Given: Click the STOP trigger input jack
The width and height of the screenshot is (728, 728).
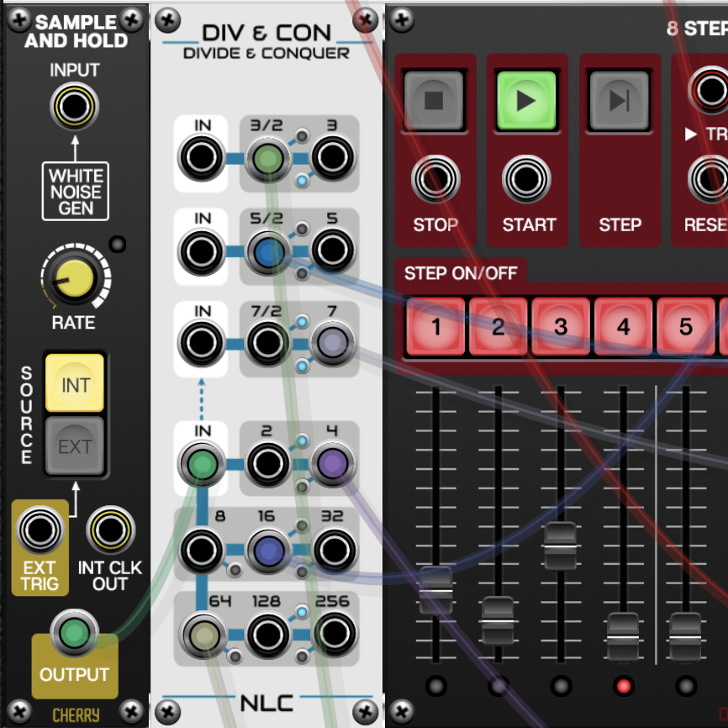Looking at the screenshot, I should click(435, 179).
